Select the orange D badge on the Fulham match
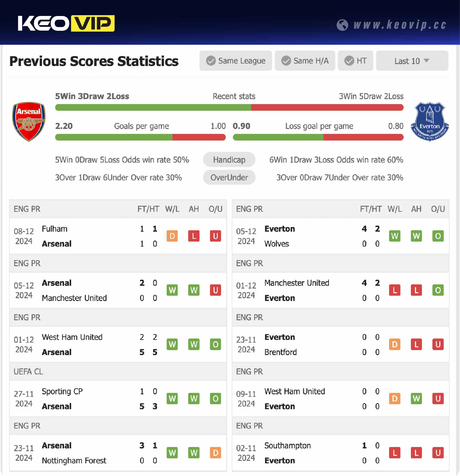460x476 pixels. click(x=172, y=236)
